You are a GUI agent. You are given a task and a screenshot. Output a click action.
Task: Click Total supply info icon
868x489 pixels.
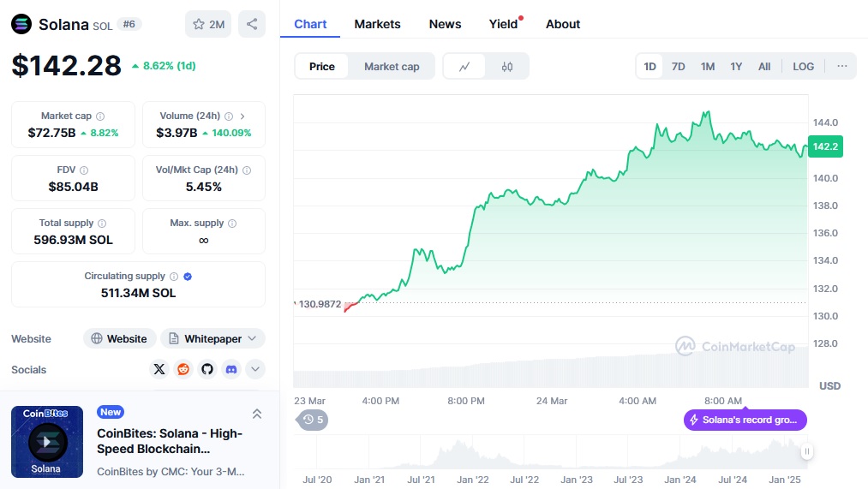(x=102, y=224)
